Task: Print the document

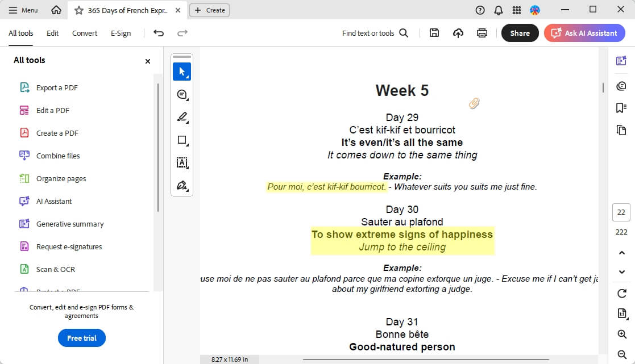Action: pyautogui.click(x=482, y=33)
